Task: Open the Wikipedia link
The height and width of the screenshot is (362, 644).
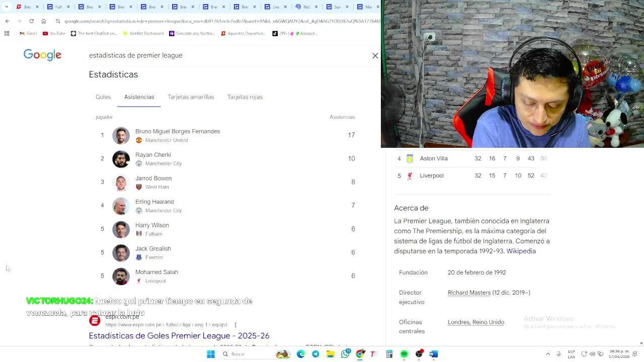Action: tap(521, 251)
